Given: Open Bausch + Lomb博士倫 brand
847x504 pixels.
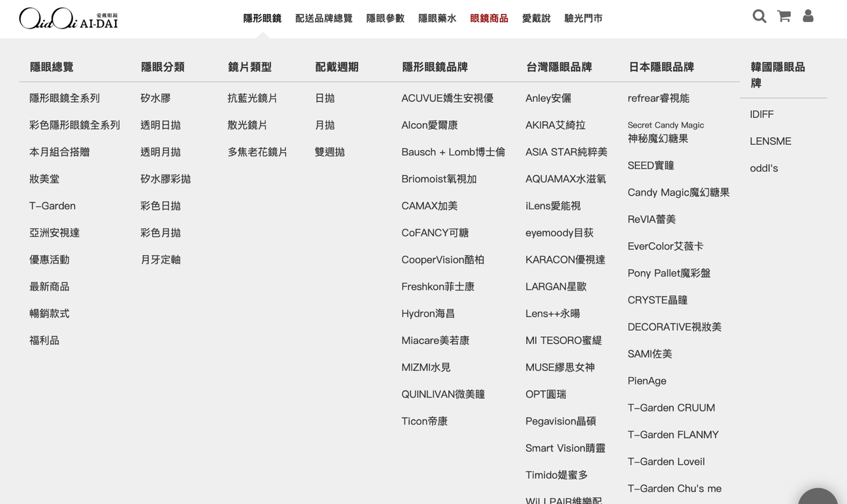Looking at the screenshot, I should pos(453,152).
